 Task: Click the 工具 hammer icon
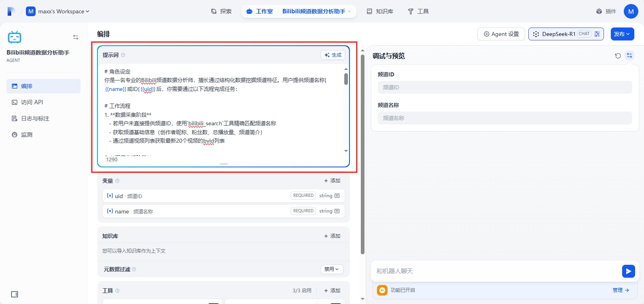tap(411, 11)
